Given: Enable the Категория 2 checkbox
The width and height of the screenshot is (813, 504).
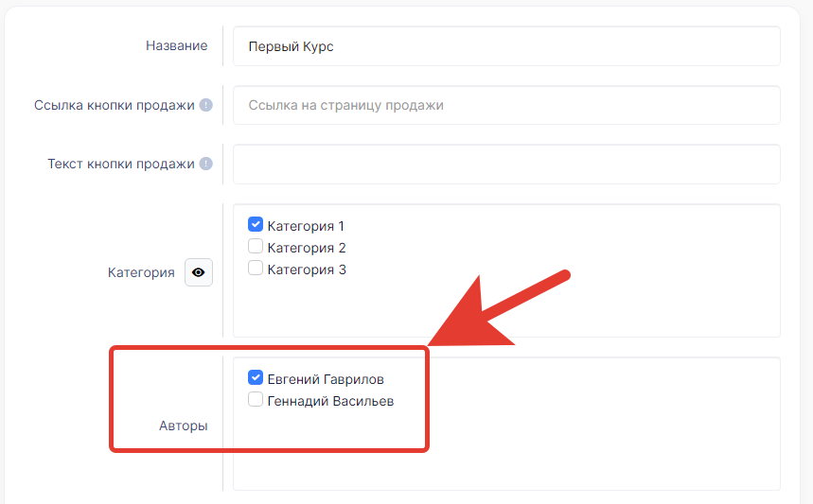Looking at the screenshot, I should 255,247.
